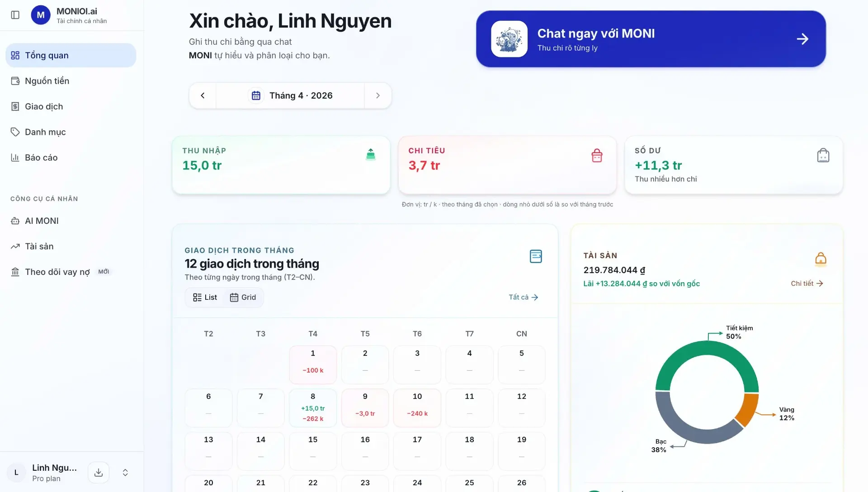Select day 10 with −240 k
868x492 pixels.
(417, 408)
